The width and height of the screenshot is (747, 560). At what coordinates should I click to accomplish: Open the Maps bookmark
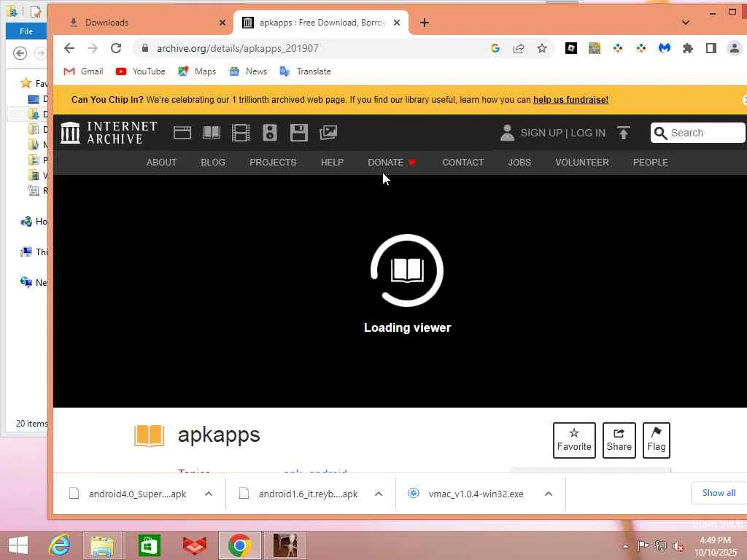coord(197,71)
